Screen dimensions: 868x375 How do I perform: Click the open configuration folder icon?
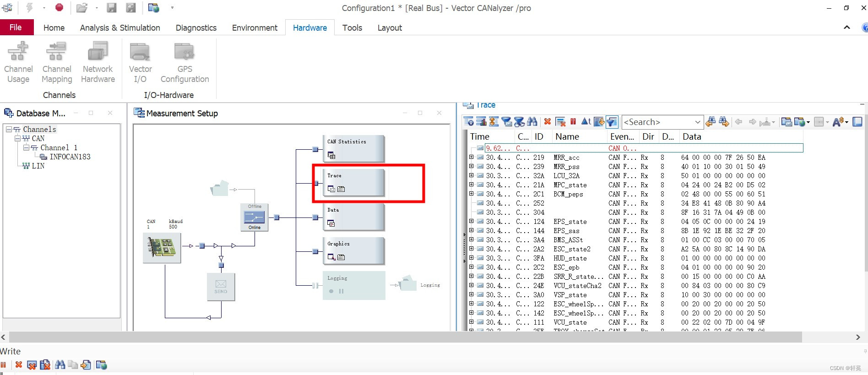81,7
